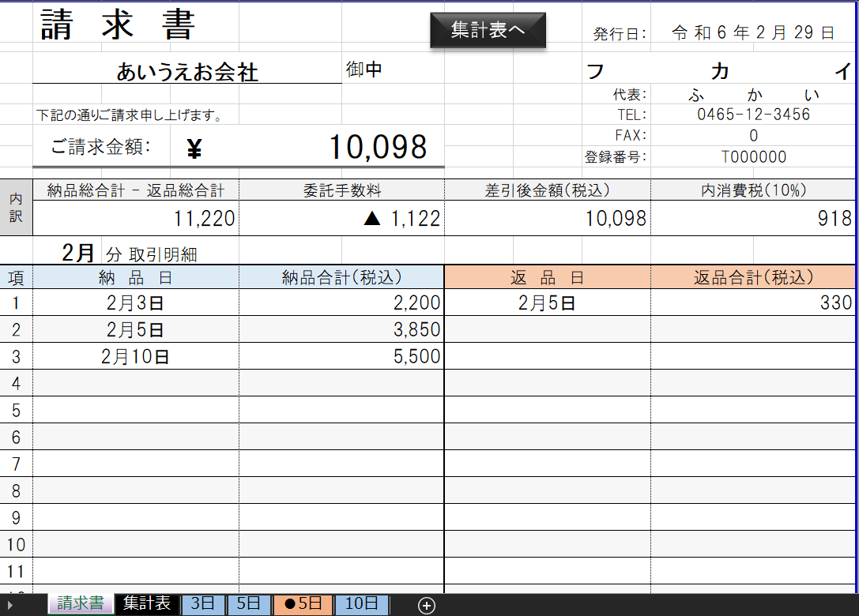Select the issue date 令和6年2月29日 cell
This screenshot has width=859, height=616.
pos(753,33)
